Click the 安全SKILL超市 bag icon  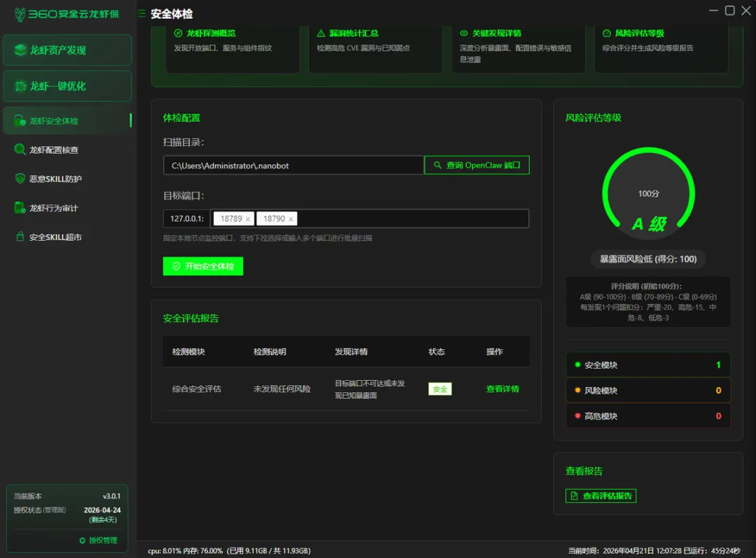click(x=20, y=237)
